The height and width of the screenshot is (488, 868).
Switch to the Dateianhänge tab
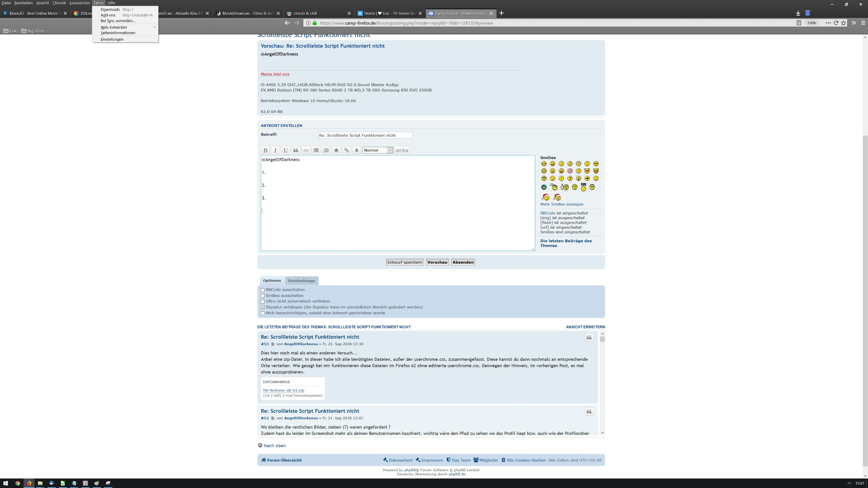tap(301, 280)
